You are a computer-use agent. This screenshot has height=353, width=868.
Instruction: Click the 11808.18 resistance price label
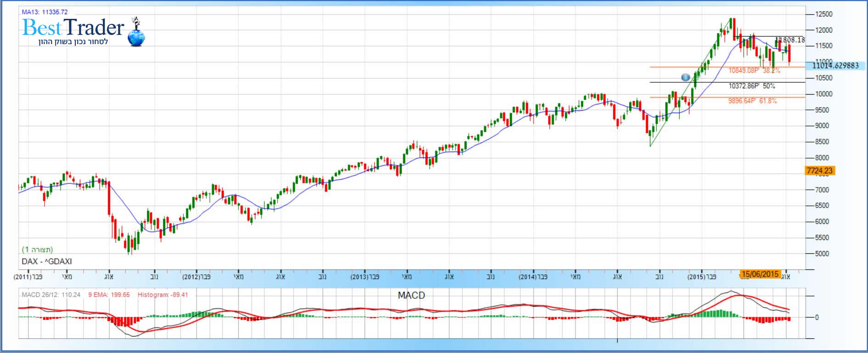[x=791, y=40]
